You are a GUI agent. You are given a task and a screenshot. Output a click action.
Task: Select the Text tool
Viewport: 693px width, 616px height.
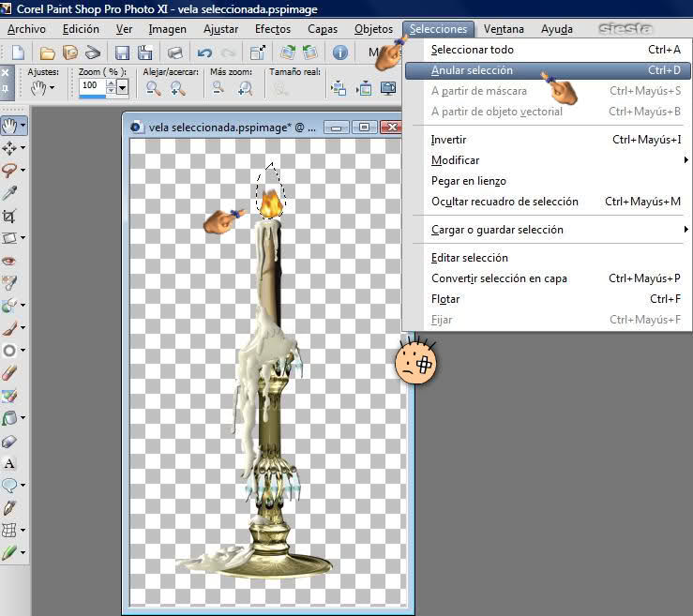(9, 463)
